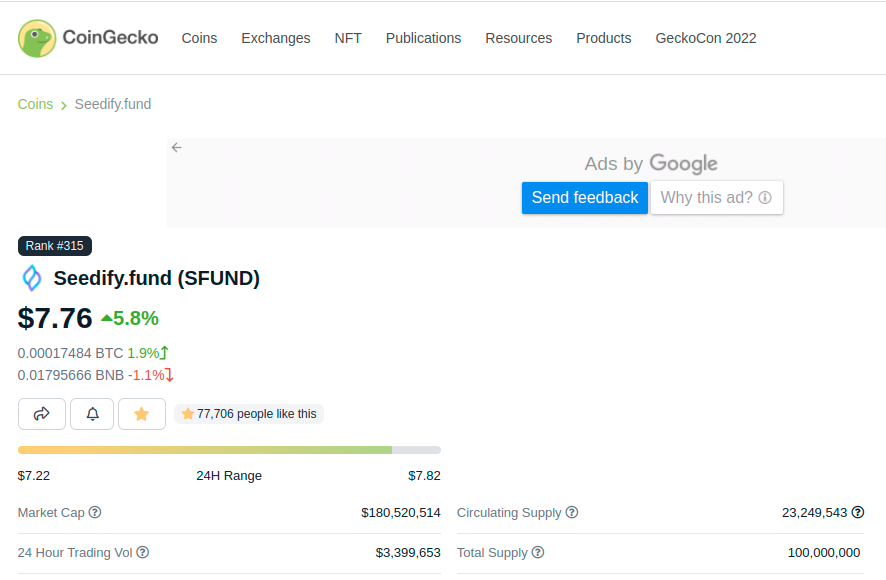Click the $3,399,653 trading volume value
Viewport: 886px width, 580px height.
[408, 553]
